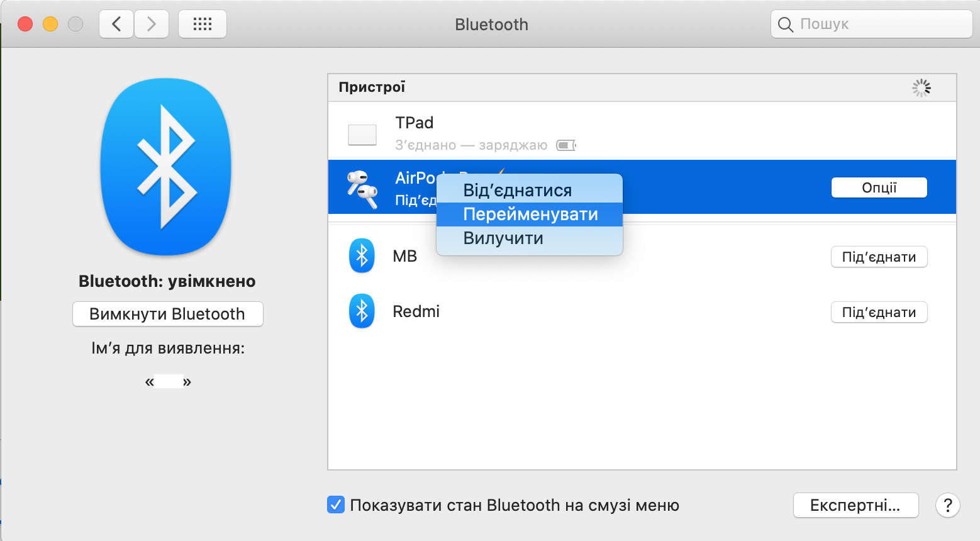Open help with the question mark button
This screenshot has height=541, width=980.
pos(947,505)
